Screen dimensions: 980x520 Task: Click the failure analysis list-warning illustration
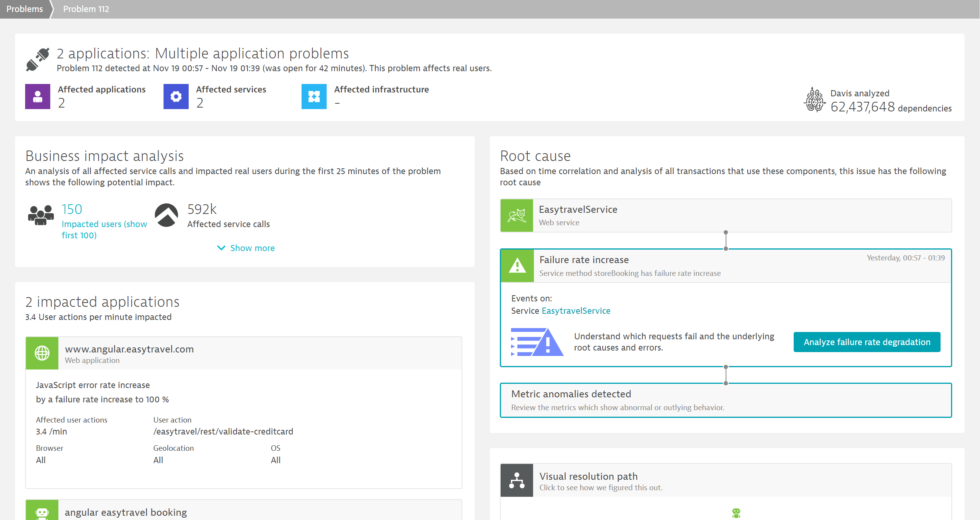(537, 342)
